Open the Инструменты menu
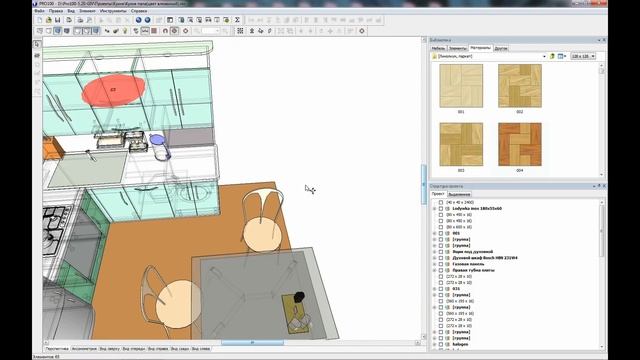 (x=113, y=11)
